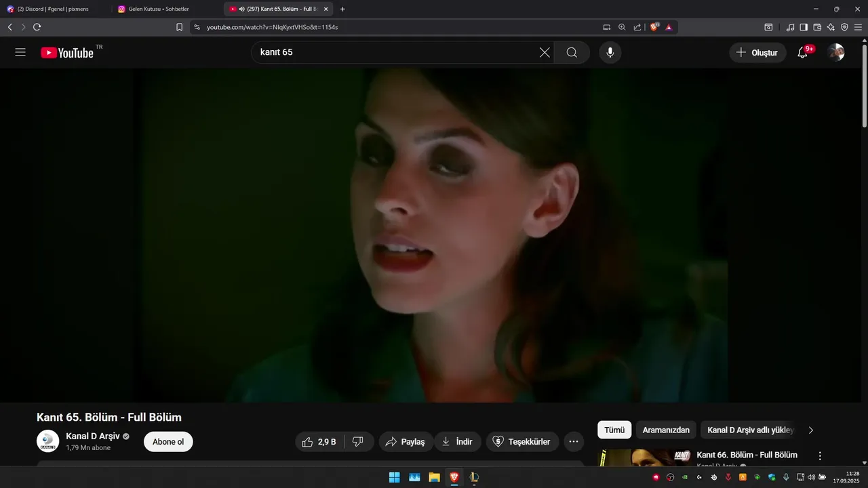
Task: Open the Brave VPN shield icon
Action: [844, 27]
